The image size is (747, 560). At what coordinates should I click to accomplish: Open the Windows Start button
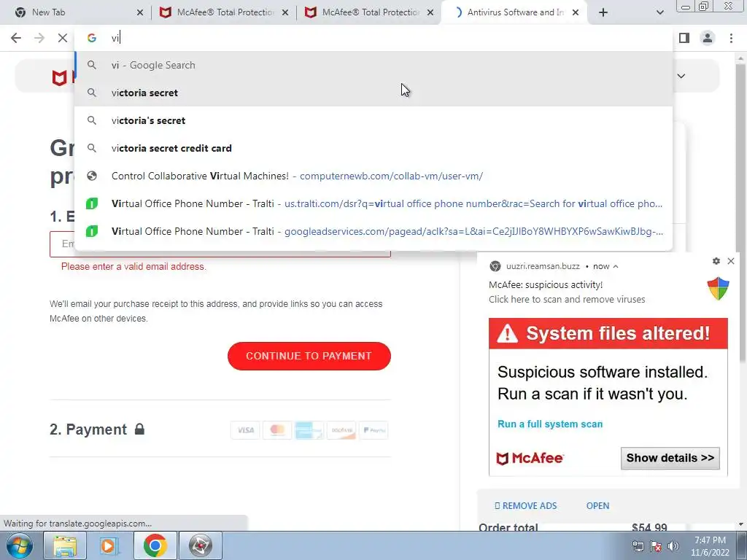click(x=20, y=545)
